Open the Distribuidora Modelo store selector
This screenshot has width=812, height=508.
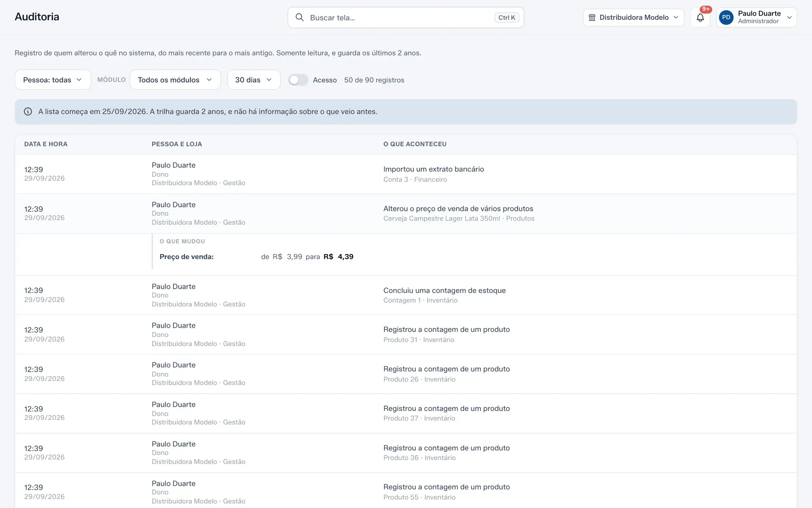(634, 17)
